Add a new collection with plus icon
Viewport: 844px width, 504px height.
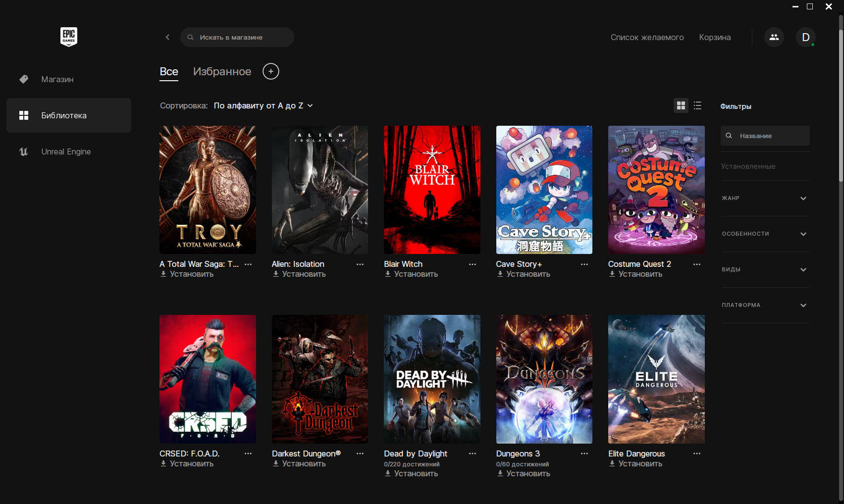coord(271,71)
